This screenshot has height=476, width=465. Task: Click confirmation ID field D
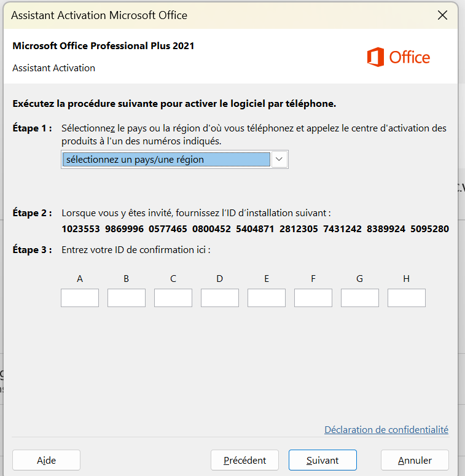(x=220, y=298)
